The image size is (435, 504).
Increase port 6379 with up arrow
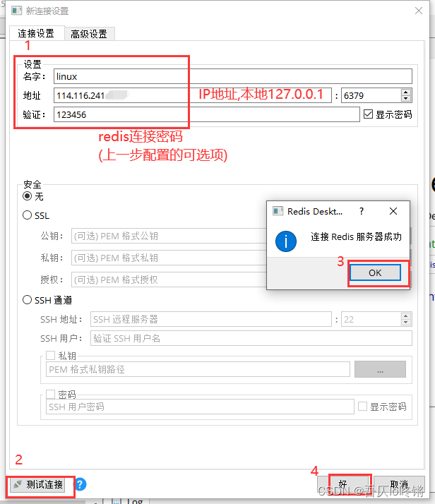coord(406,92)
